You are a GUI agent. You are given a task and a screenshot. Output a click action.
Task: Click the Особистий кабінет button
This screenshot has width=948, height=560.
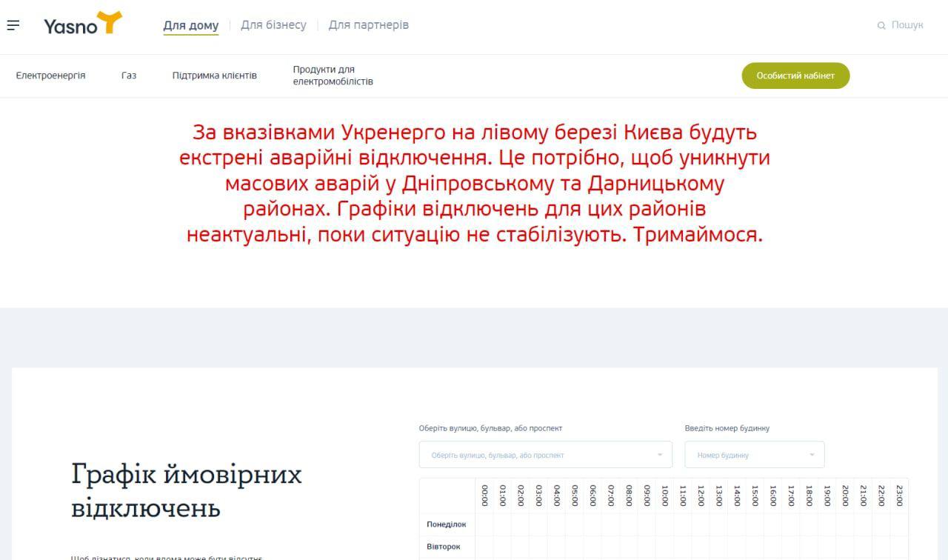point(795,75)
